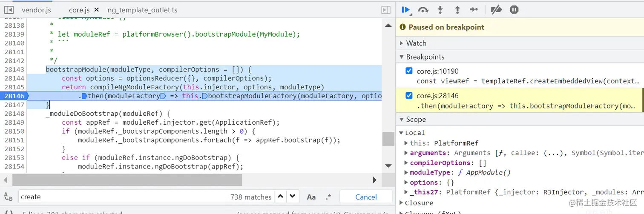The width and height of the screenshot is (644, 214).
Task: Select the core.js:10190 breakpoint code line
Action: [x=528, y=81]
